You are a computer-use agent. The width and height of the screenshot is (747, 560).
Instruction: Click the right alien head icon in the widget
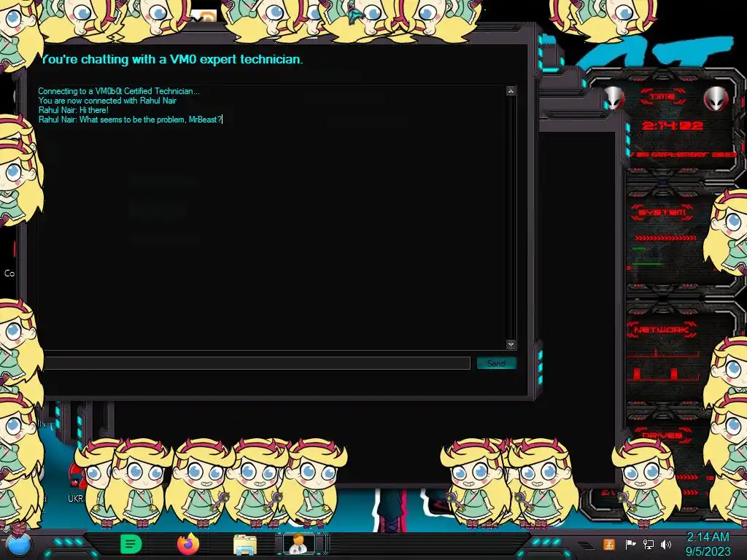pyautogui.click(x=716, y=98)
